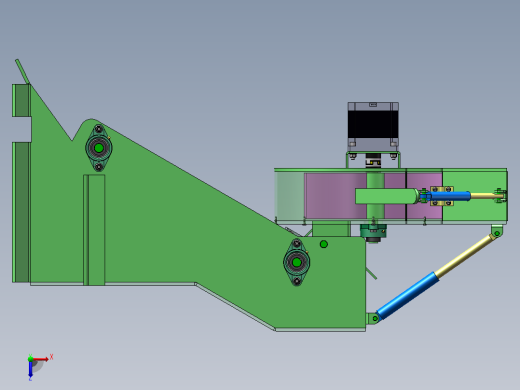Select the bearing housing beneath the box frame
The height and width of the screenshot is (390, 520).
[x=373, y=232]
